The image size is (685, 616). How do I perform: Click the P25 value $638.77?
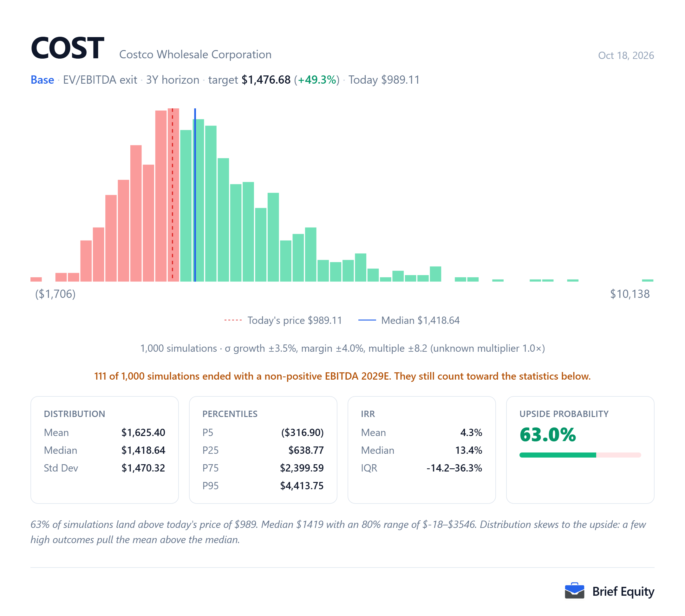(306, 450)
